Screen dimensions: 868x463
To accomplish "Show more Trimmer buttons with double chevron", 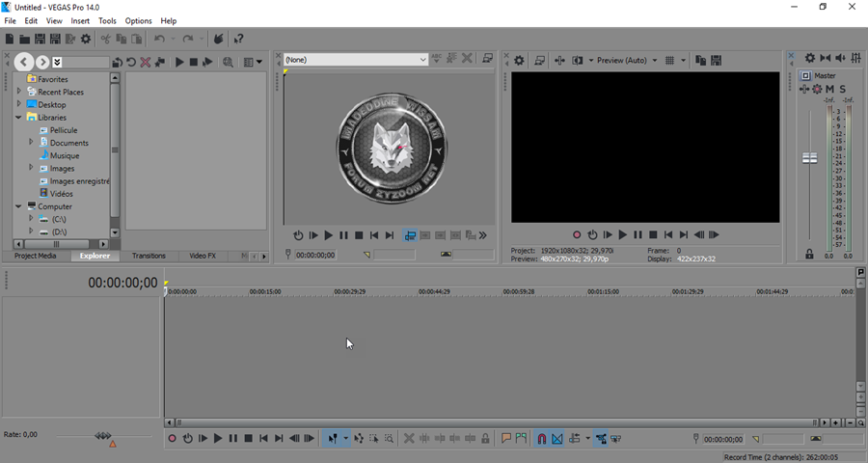I will click(x=483, y=235).
